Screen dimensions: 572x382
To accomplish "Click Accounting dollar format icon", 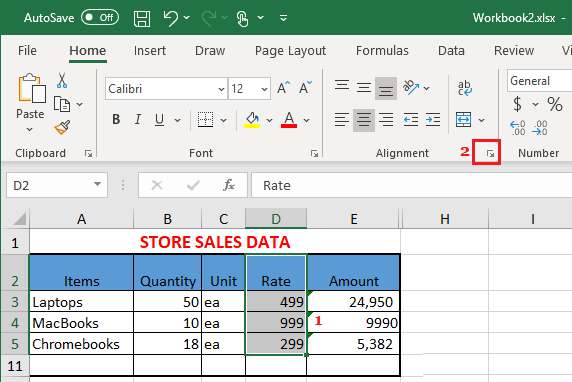I will pyautogui.click(x=517, y=104).
